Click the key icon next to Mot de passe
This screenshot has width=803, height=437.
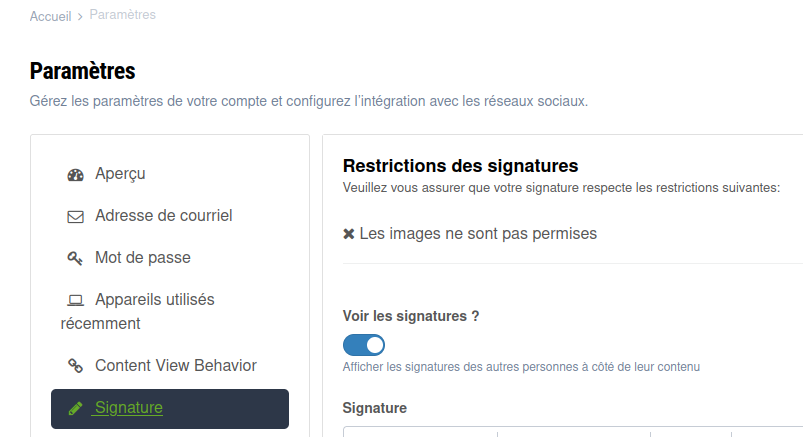tap(75, 259)
